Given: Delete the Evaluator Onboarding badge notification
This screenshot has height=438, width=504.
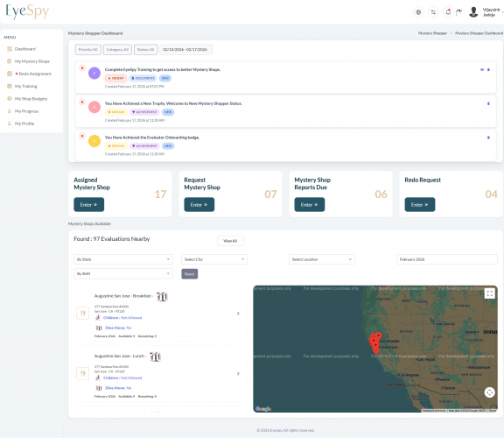Looking at the screenshot, I should coord(488,138).
